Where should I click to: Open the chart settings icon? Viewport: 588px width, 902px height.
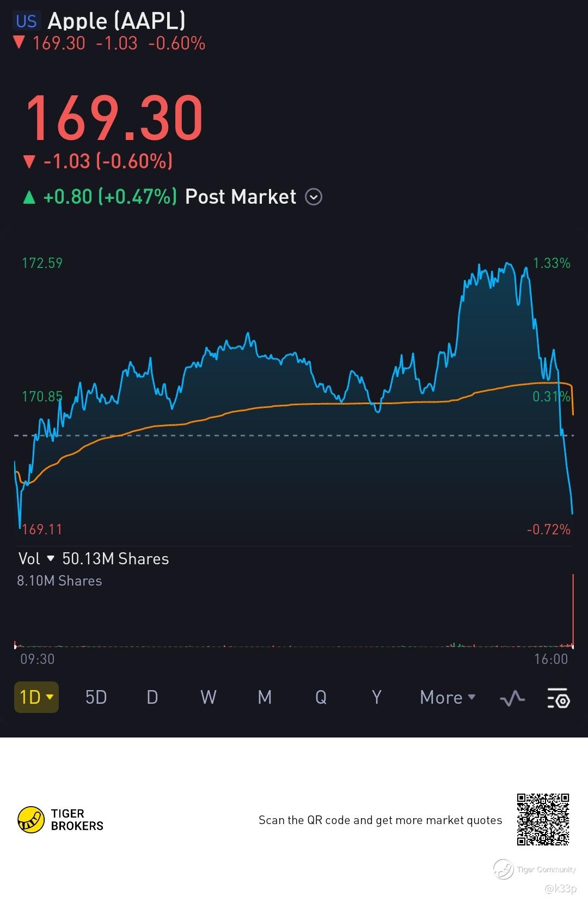click(x=558, y=698)
